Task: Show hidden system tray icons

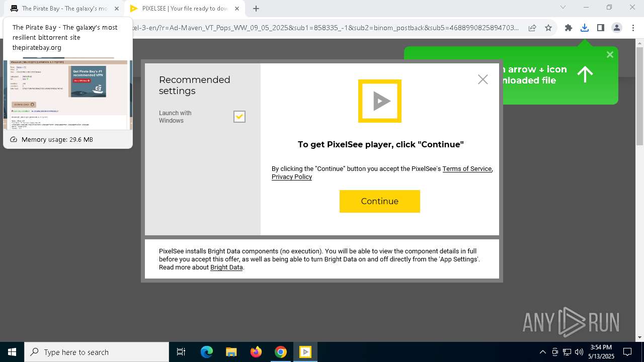Action: [542, 352]
